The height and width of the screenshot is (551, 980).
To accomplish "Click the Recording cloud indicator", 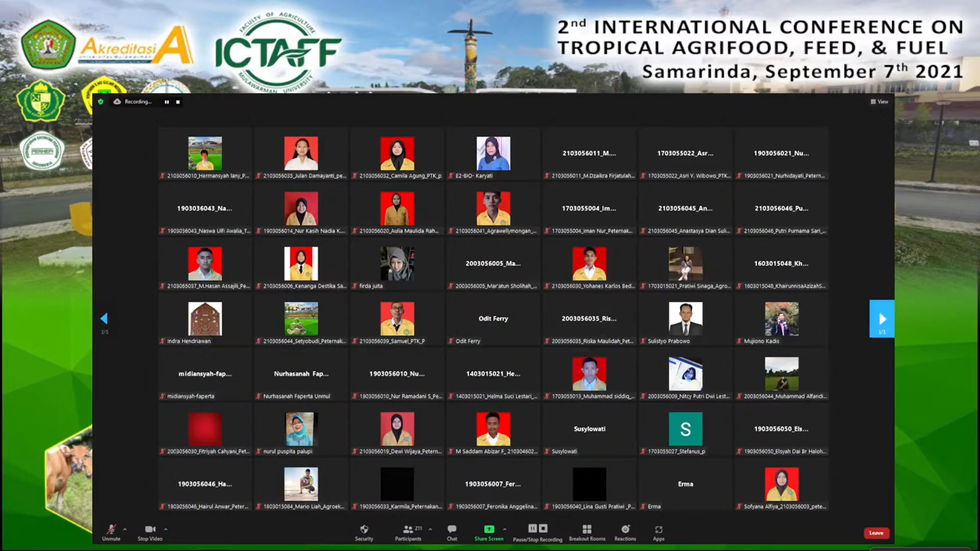I will click(117, 102).
